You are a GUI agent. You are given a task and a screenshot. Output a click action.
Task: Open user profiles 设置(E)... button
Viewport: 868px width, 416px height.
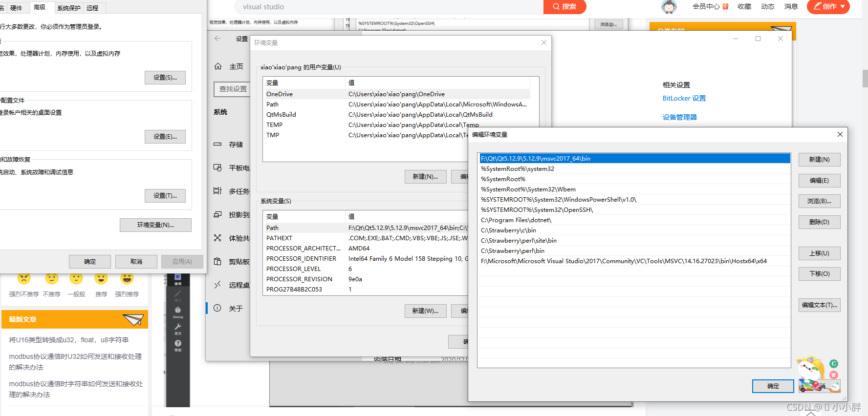tap(165, 137)
